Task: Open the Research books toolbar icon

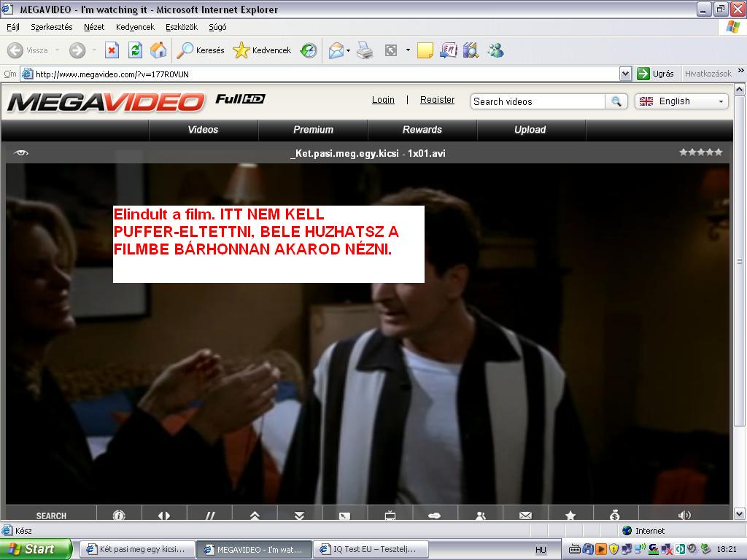Action: (x=471, y=50)
